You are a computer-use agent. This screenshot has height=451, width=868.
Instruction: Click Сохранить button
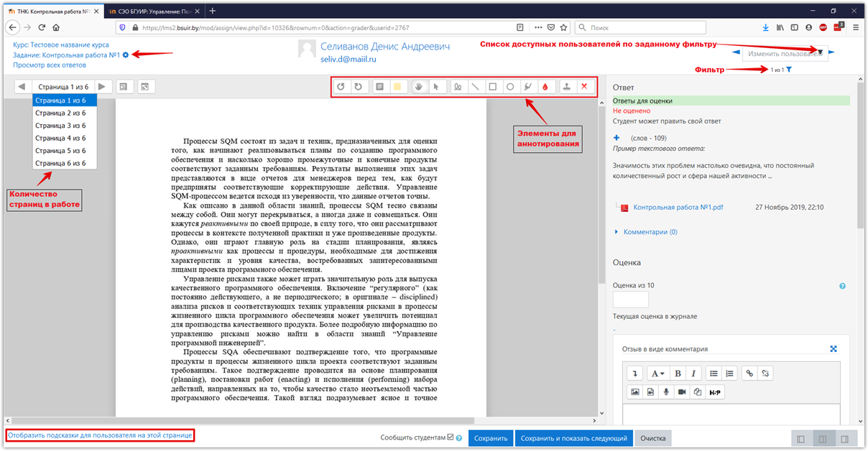[491, 438]
